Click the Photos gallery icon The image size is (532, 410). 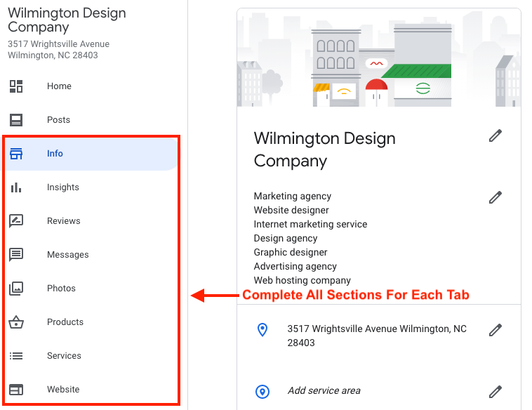[16, 289]
